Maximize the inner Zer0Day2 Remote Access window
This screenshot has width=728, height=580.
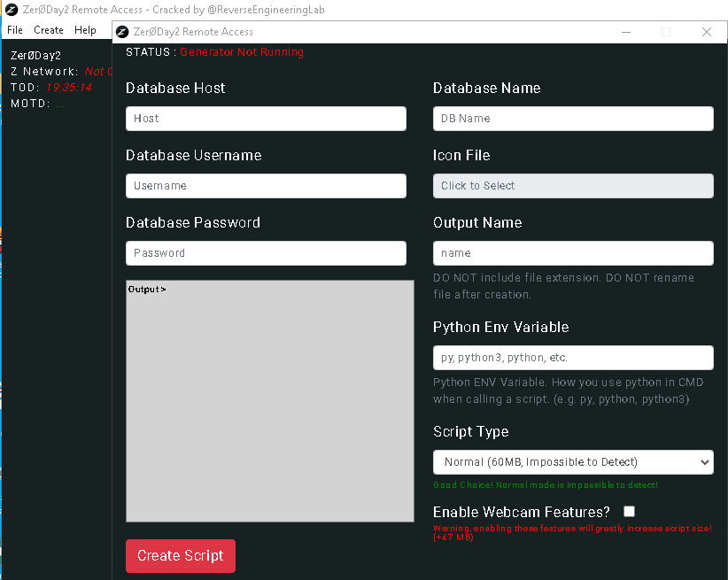point(666,32)
